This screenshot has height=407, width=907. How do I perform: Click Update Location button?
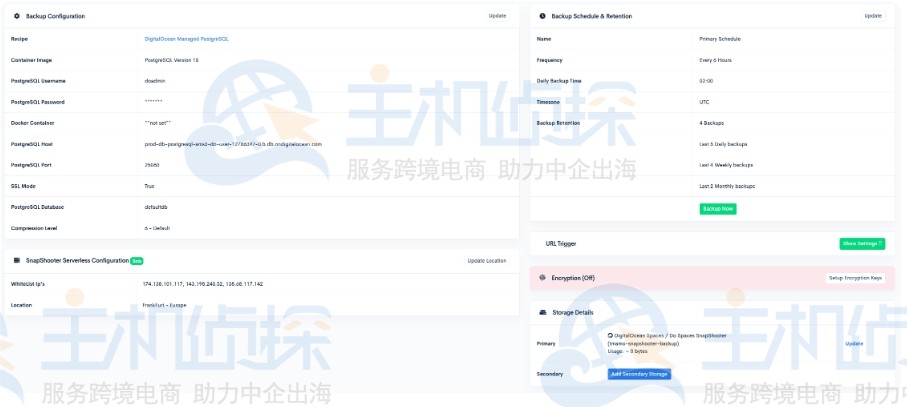pos(487,261)
